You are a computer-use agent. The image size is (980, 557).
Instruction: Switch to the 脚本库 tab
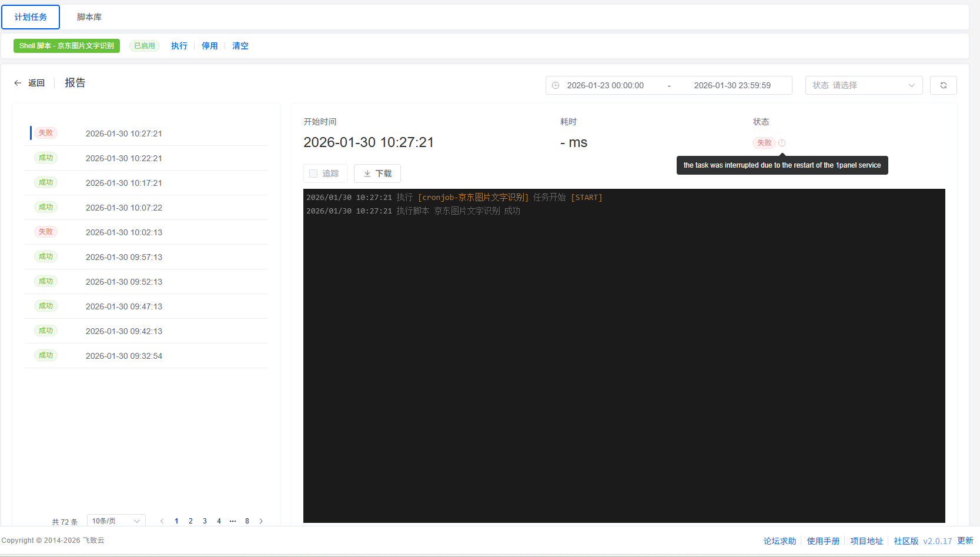(x=89, y=17)
